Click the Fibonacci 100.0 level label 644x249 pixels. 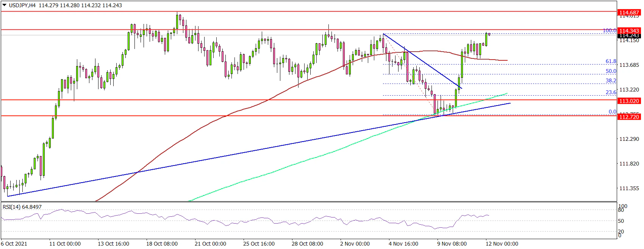tap(609, 30)
